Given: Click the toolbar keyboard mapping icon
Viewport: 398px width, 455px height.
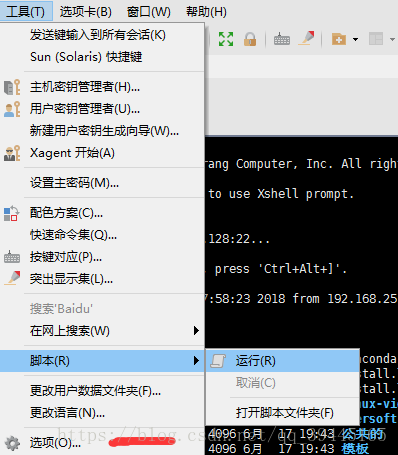Looking at the screenshot, I should coord(282,39).
